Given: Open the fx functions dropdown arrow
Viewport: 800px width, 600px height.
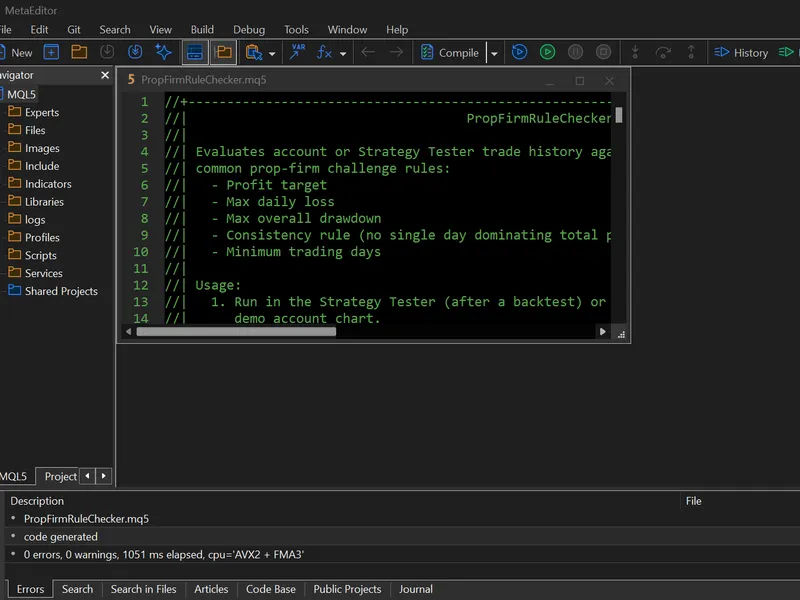Looking at the screenshot, I should [343, 53].
